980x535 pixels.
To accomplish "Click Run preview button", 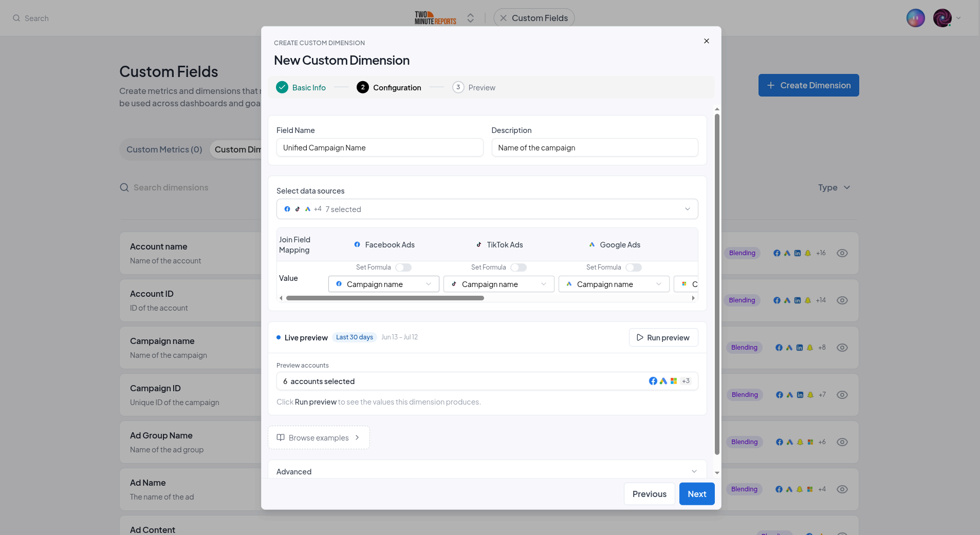I will click(x=663, y=337).
